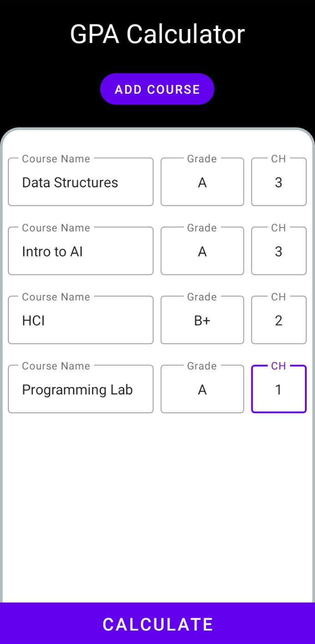Click the CH field showing 2 for HCI
The image size is (315, 644).
pyautogui.click(x=279, y=320)
